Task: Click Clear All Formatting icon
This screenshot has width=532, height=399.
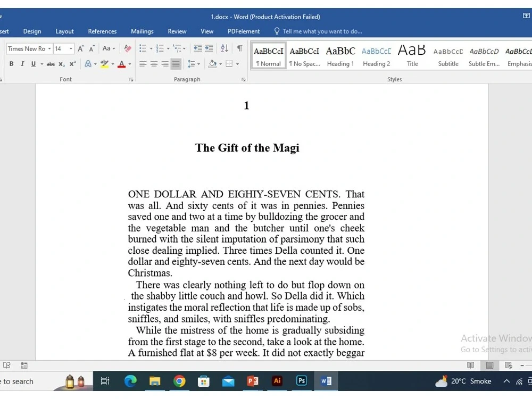Action: pos(127,48)
